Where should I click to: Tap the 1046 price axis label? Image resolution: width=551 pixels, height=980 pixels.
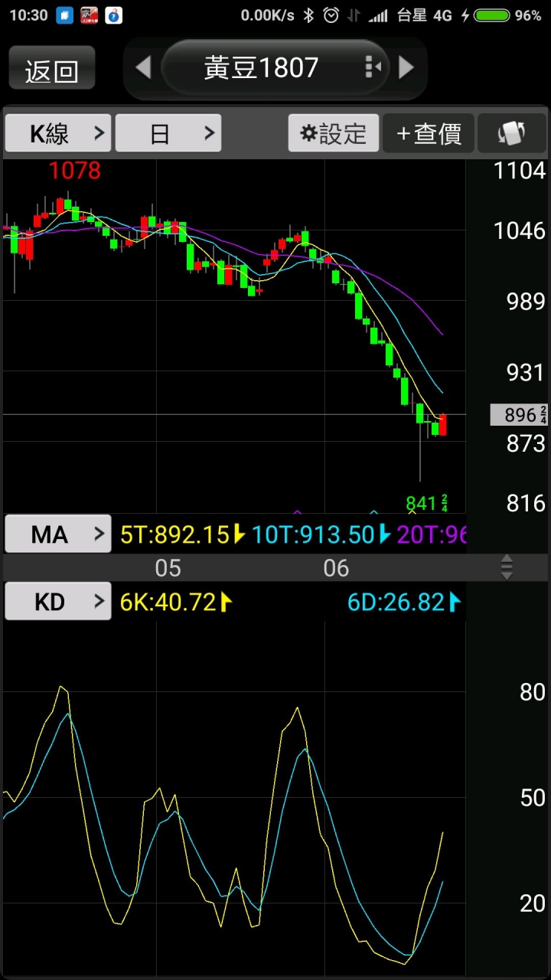tap(520, 230)
